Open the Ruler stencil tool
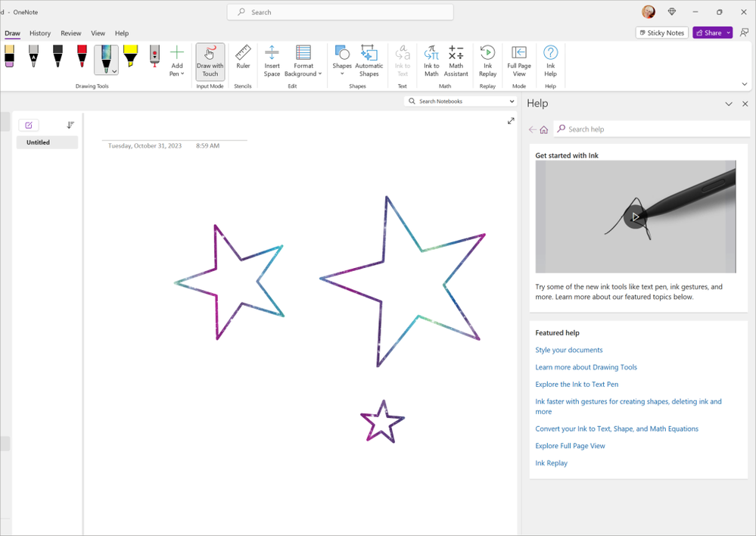The height and width of the screenshot is (536, 756). pyautogui.click(x=242, y=61)
